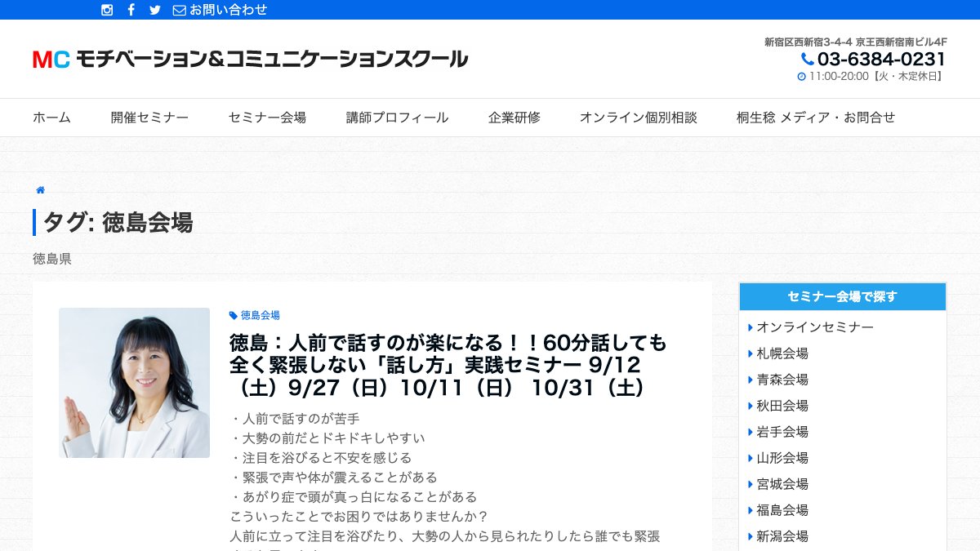Screen dimensions: 980x551
Task: Open the 開催セミナー menu item
Action: pos(150,118)
